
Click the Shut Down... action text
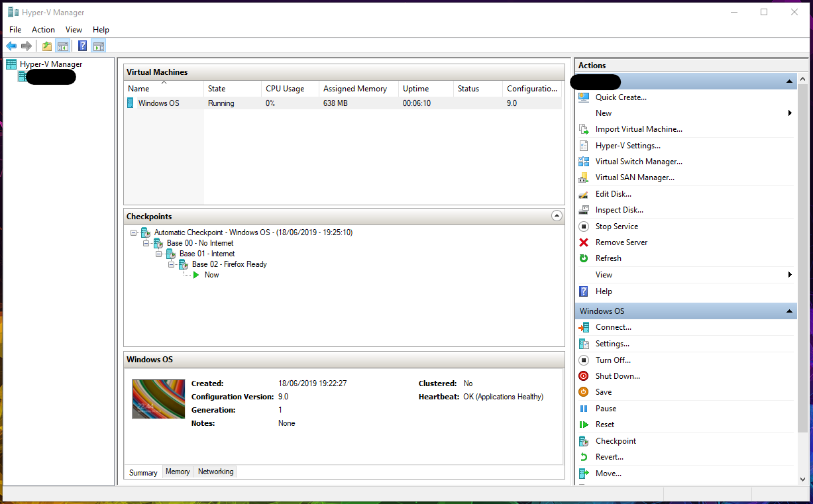click(x=618, y=376)
